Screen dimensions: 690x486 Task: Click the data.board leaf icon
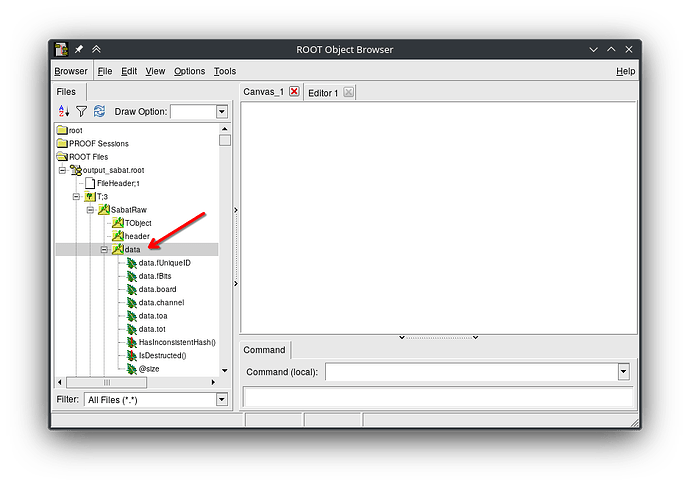coord(132,289)
